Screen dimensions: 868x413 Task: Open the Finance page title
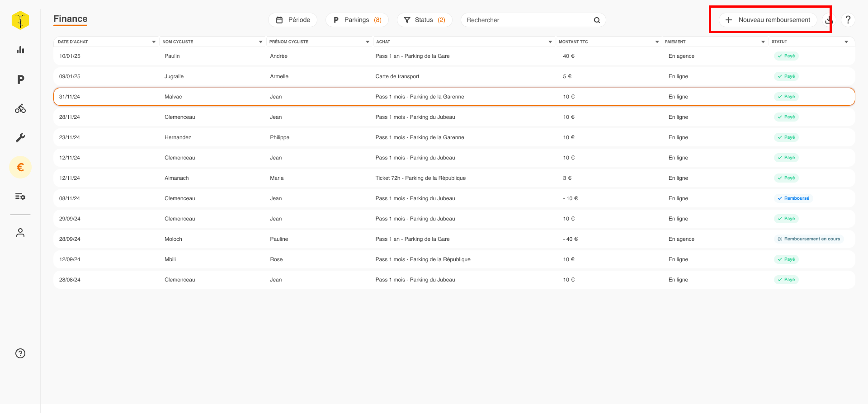tap(71, 19)
